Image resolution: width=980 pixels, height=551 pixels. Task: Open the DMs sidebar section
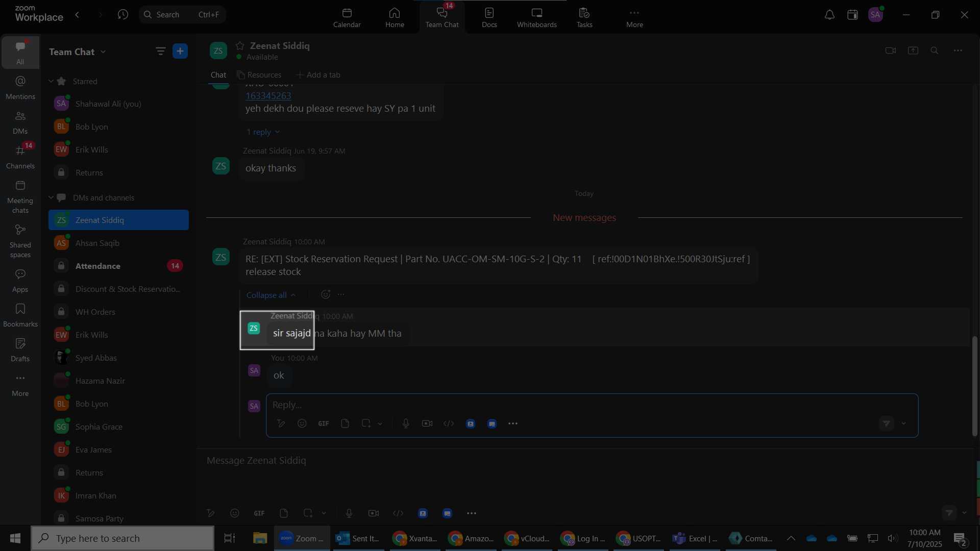click(20, 122)
